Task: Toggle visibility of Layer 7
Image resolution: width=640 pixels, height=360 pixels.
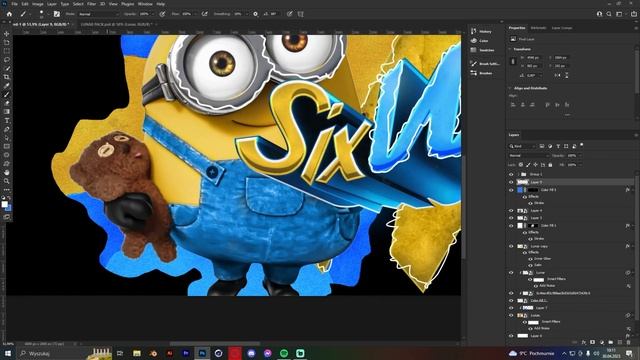Action: pyautogui.click(x=511, y=308)
